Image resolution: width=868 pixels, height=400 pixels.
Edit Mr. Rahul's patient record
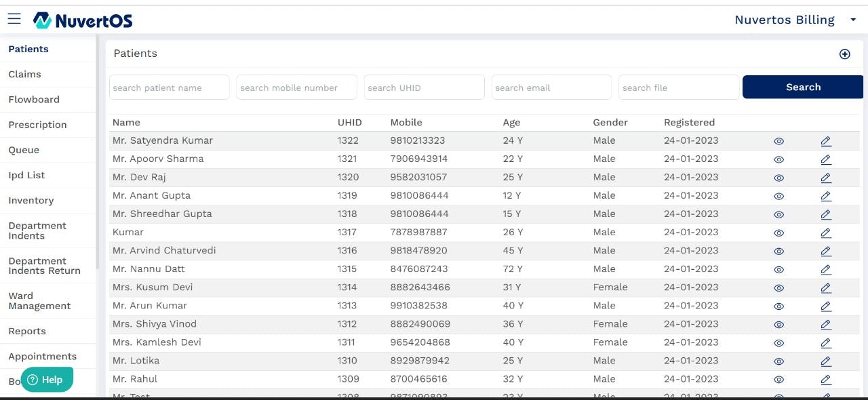[x=825, y=379]
